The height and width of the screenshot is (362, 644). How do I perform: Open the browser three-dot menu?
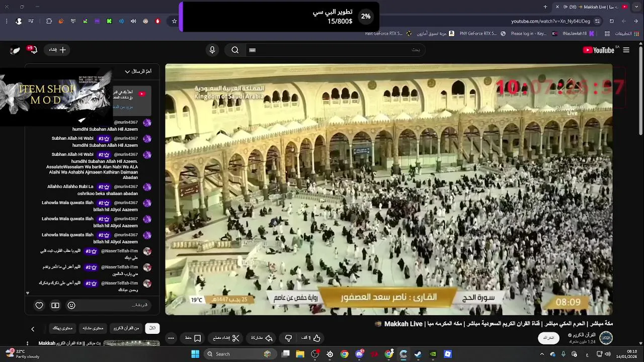pyautogui.click(x=7, y=21)
